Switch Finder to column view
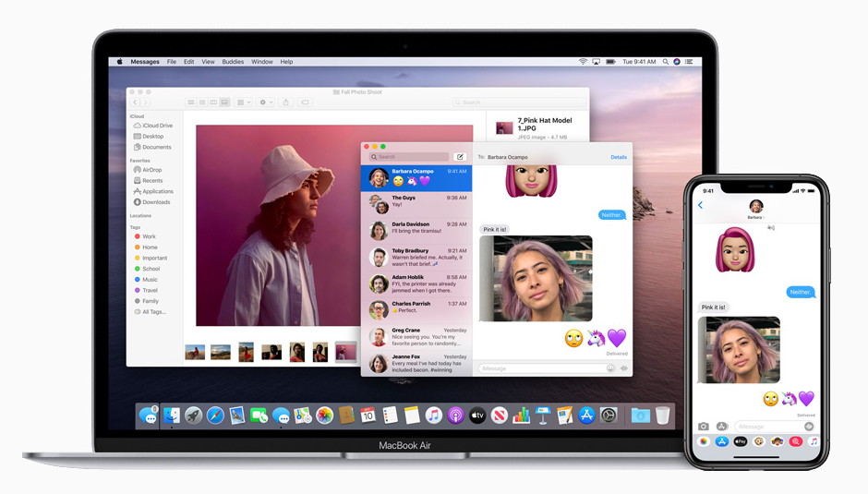Viewport: 868px width, 494px height. click(x=213, y=102)
